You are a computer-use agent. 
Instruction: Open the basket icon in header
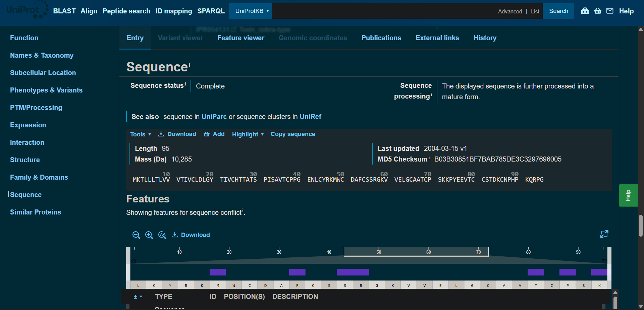[598, 11]
